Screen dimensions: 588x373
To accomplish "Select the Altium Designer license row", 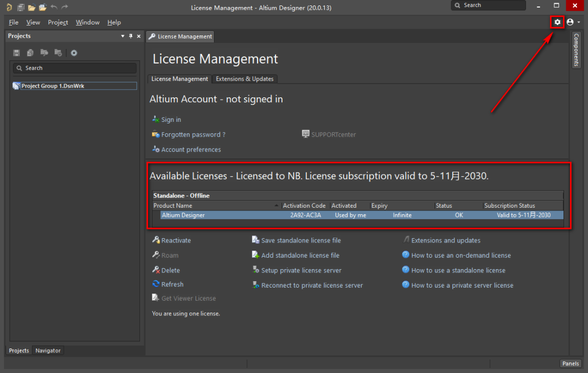I will (359, 215).
